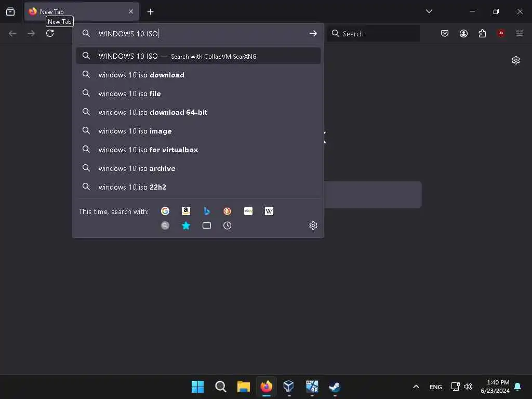Choose suggestion windows 10 iso file
532x399 pixels.
[198, 94]
